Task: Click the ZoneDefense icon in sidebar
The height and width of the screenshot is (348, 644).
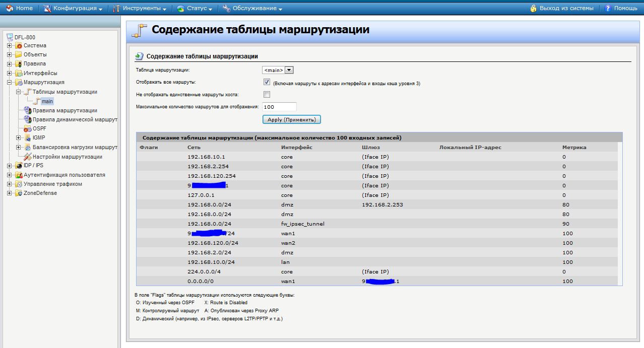Action: pos(19,193)
